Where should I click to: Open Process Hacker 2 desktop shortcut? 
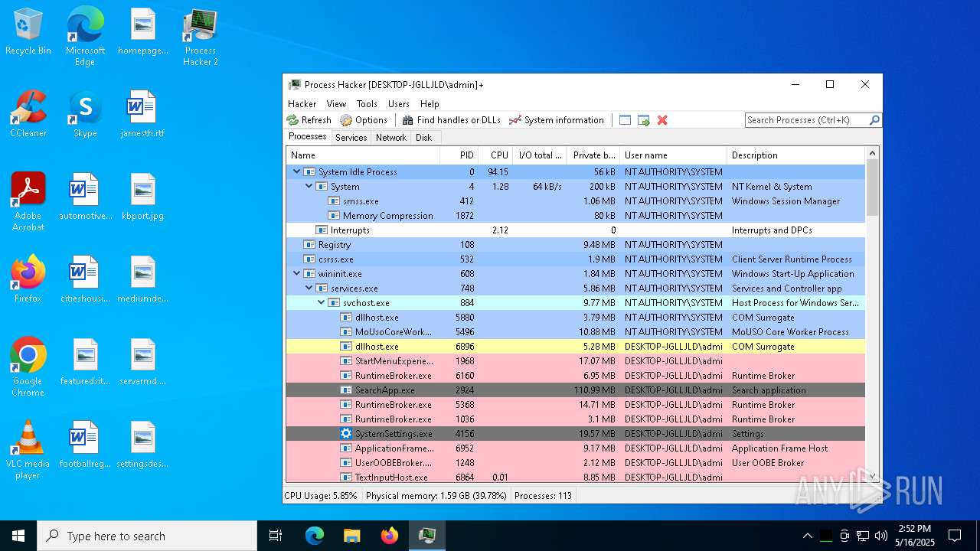pyautogui.click(x=200, y=37)
